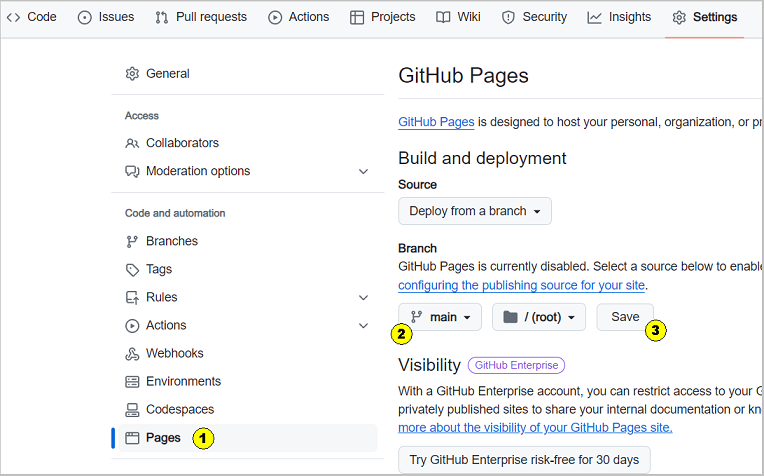Expand the Moderation options chevron
Viewport: 764px width, 476px height.
363,171
